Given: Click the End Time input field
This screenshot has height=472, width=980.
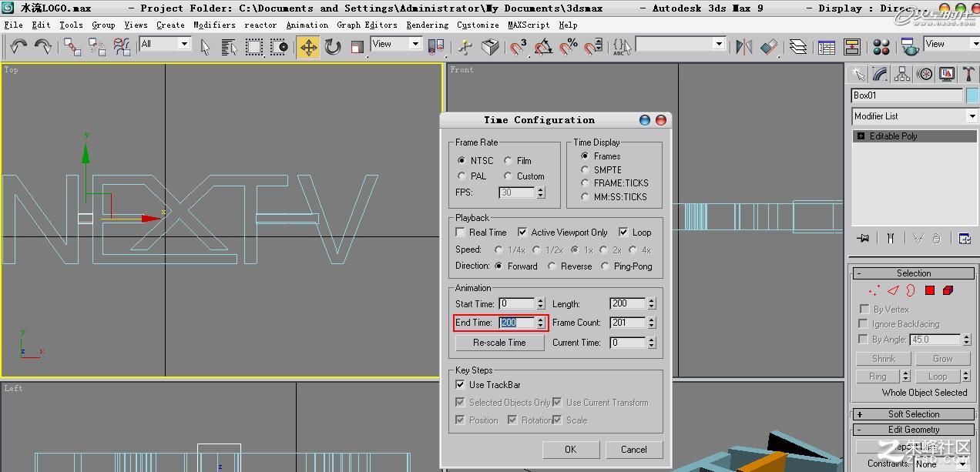Looking at the screenshot, I should [517, 323].
